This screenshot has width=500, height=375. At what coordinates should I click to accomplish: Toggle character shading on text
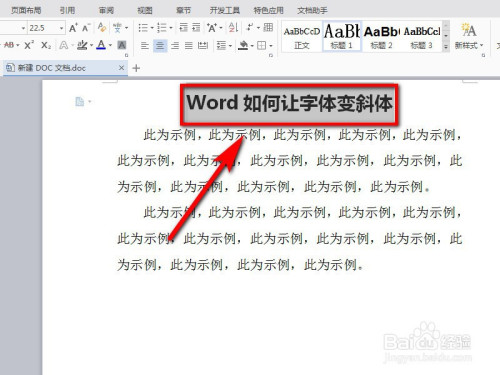(122, 45)
